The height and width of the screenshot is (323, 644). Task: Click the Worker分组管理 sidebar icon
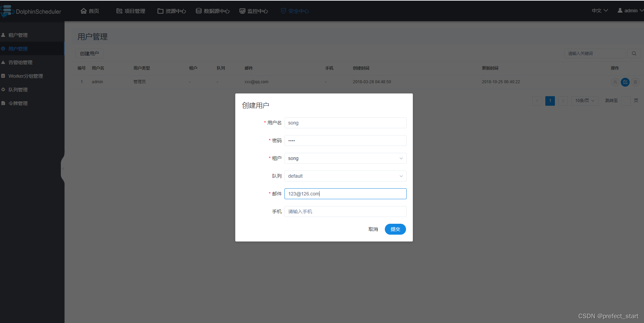click(3, 76)
